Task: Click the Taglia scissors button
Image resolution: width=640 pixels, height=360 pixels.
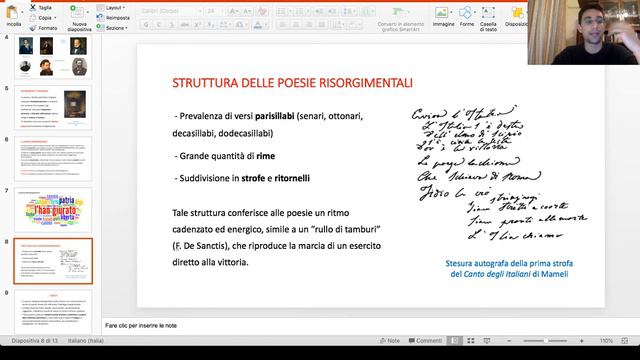Action: [x=40, y=7]
